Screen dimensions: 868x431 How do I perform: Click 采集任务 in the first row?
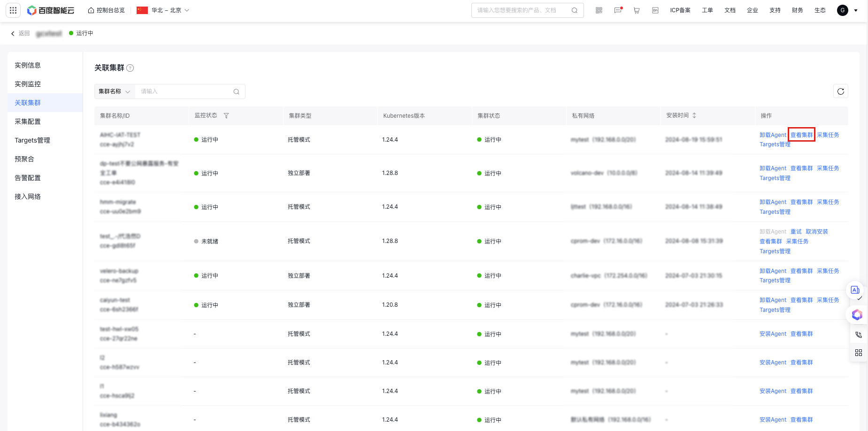pos(828,135)
